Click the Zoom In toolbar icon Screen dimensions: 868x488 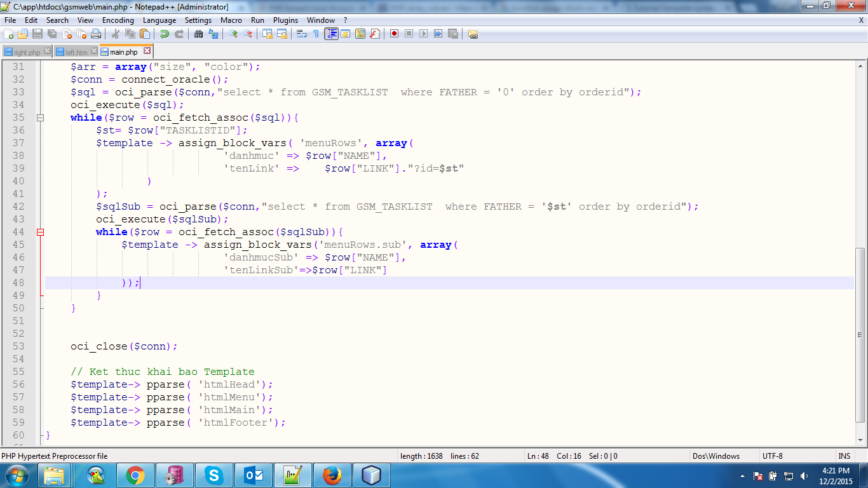[x=233, y=34]
